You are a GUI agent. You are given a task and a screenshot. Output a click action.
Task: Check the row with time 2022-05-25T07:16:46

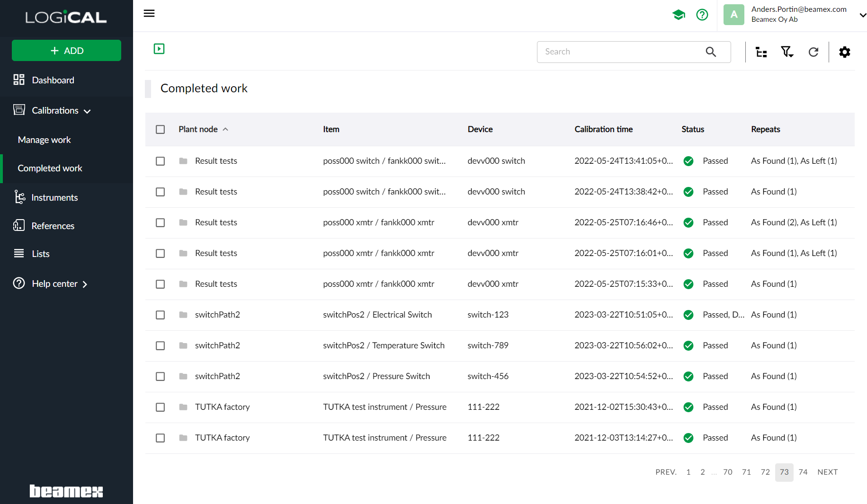(x=161, y=222)
